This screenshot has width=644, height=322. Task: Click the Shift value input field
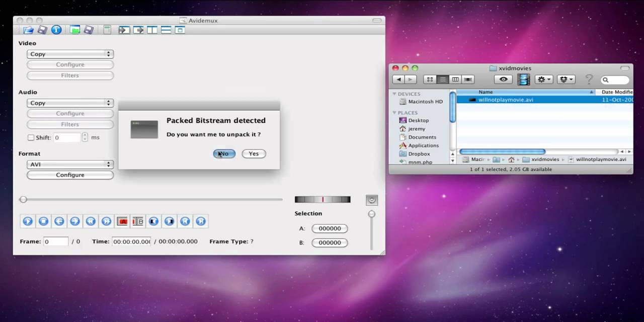(67, 137)
